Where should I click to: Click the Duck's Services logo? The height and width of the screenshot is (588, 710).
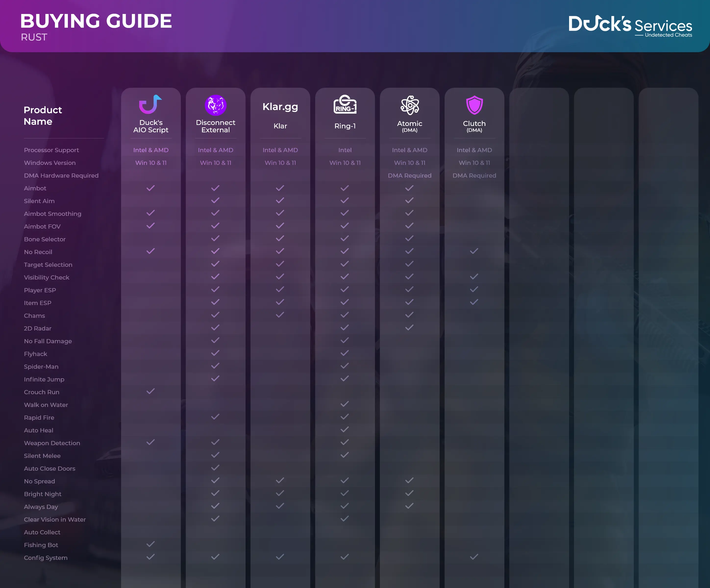point(630,26)
